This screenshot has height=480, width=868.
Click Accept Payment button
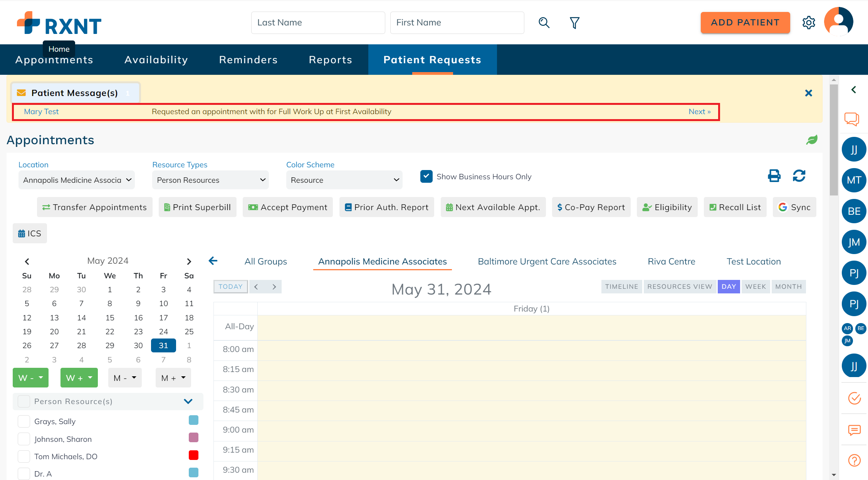(288, 207)
